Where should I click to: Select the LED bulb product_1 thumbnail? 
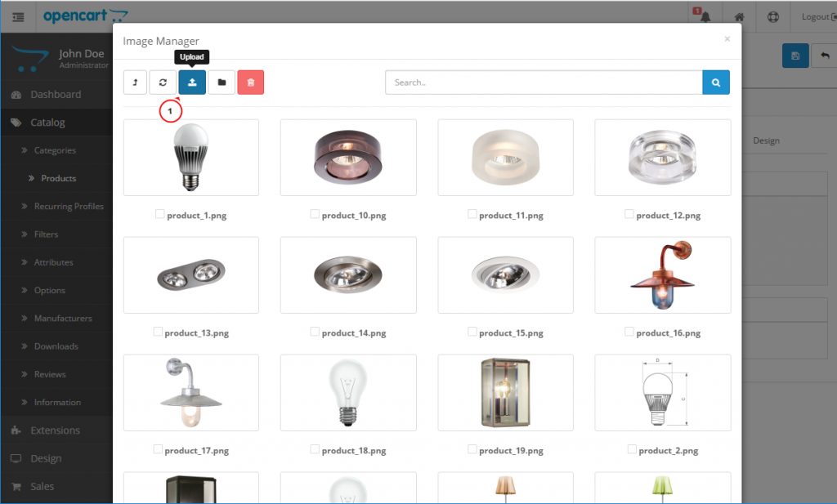[191, 158]
